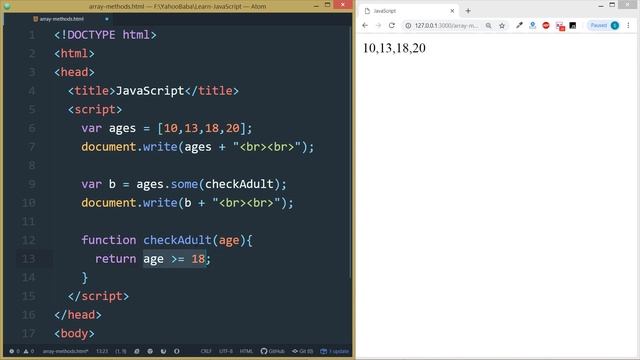Click the 1 update notification in Atom
The height and width of the screenshot is (360, 640).
pyautogui.click(x=335, y=351)
